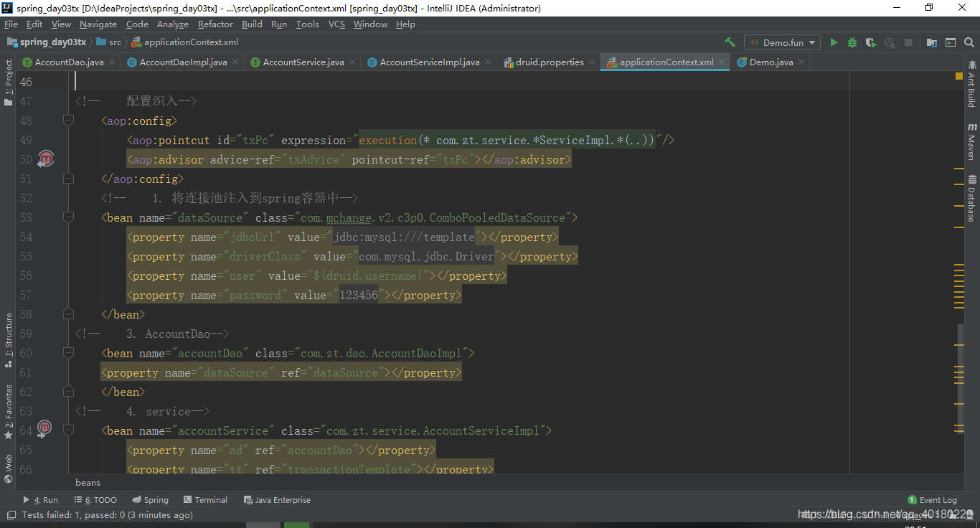Open the Refactor menu
The height and width of the screenshot is (528, 980).
click(x=215, y=24)
